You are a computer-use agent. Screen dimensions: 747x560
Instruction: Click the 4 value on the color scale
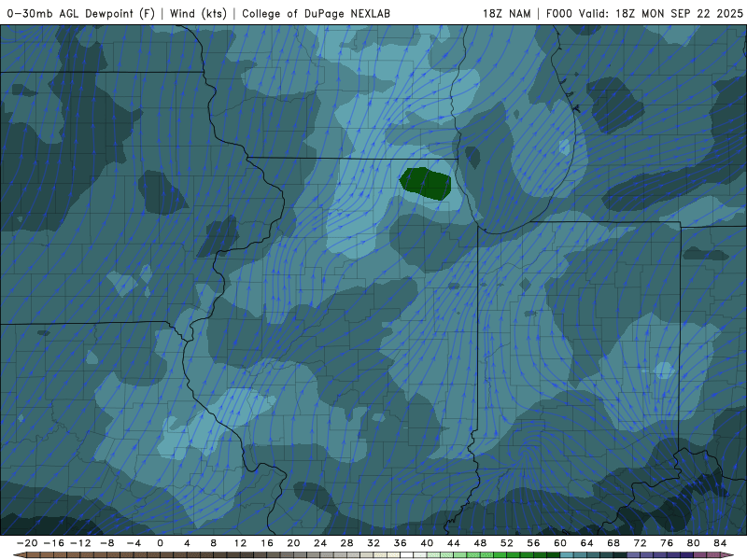187,543
